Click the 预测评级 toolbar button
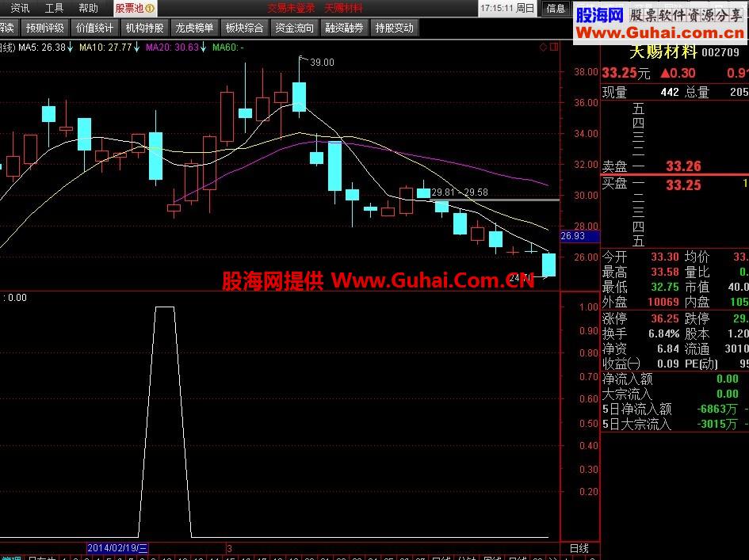 point(44,29)
